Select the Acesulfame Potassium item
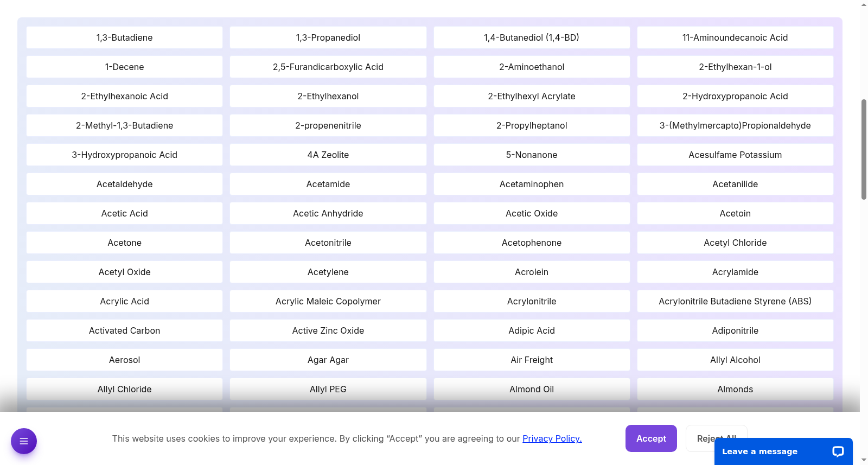 [735, 155]
